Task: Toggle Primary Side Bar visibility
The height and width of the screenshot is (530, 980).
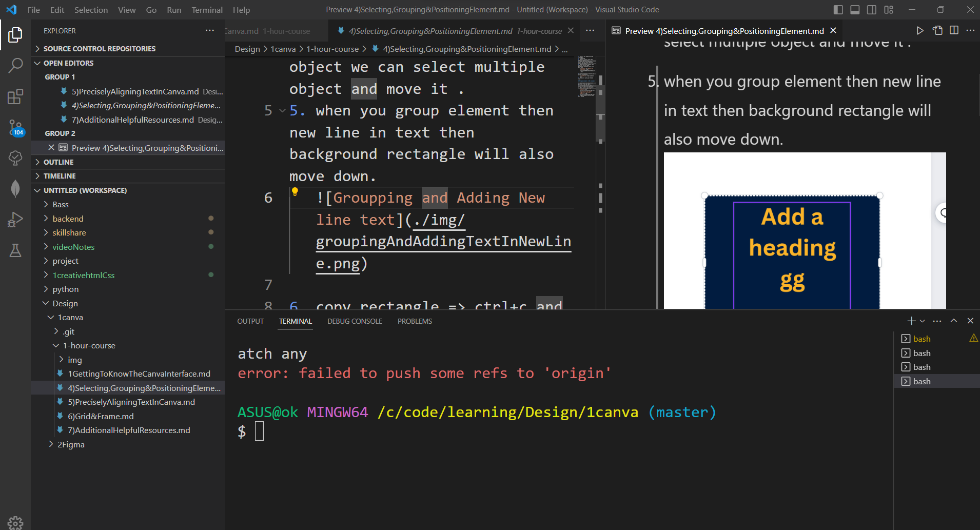Action: tap(838, 10)
